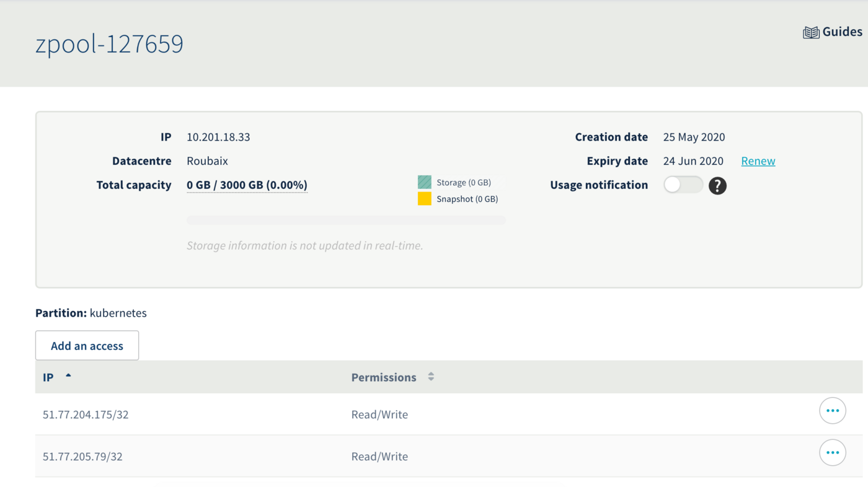Select the 10.201.18.33 IP address value

[x=218, y=138]
